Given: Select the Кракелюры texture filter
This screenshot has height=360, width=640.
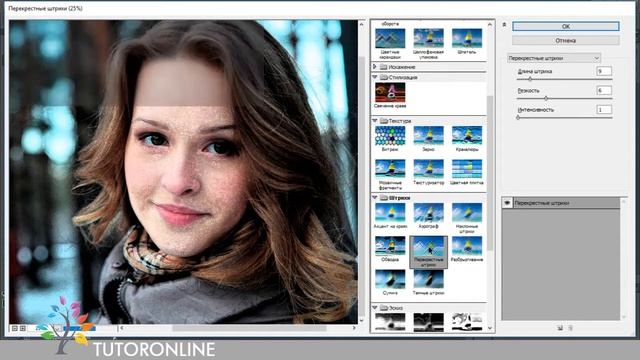Looking at the screenshot, I should tap(467, 136).
